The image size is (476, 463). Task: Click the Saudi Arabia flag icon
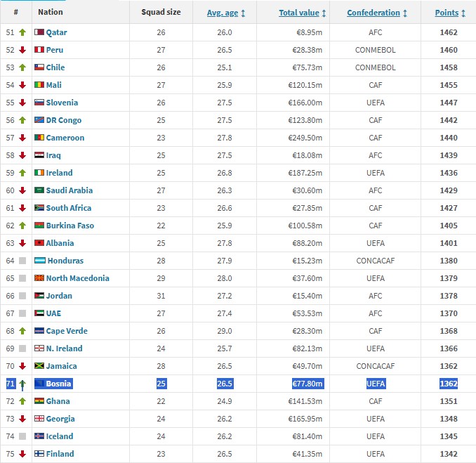[x=39, y=190]
